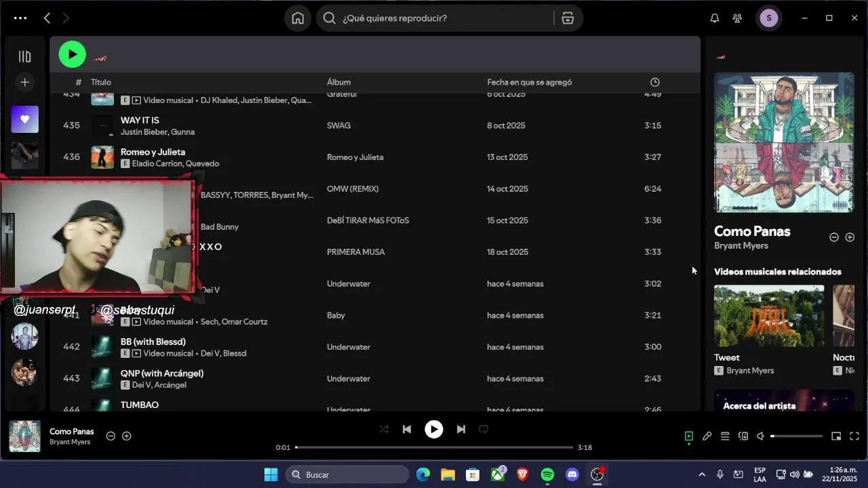Skip to next track

pos(461,429)
